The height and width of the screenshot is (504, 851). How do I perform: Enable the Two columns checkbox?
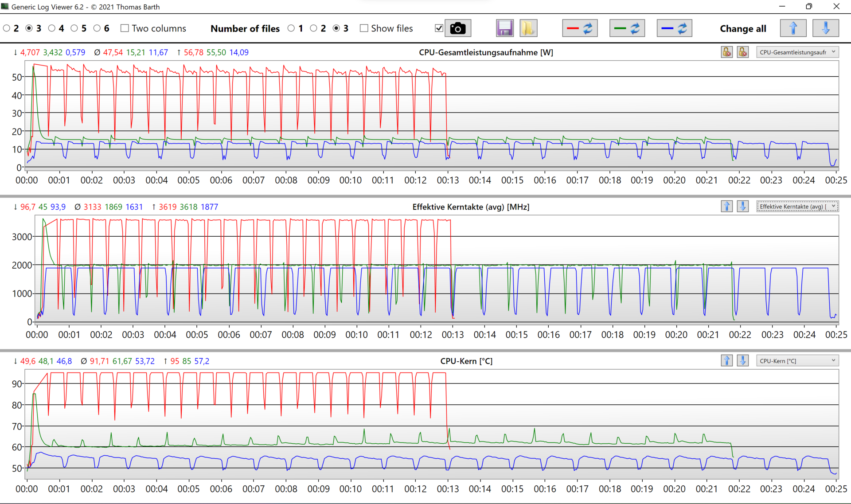pyautogui.click(x=125, y=28)
